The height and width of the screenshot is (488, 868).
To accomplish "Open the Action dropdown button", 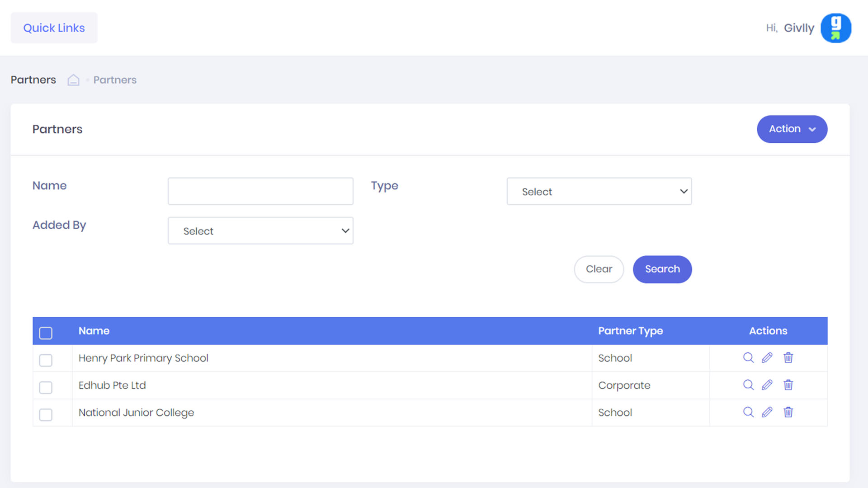I will pyautogui.click(x=792, y=129).
